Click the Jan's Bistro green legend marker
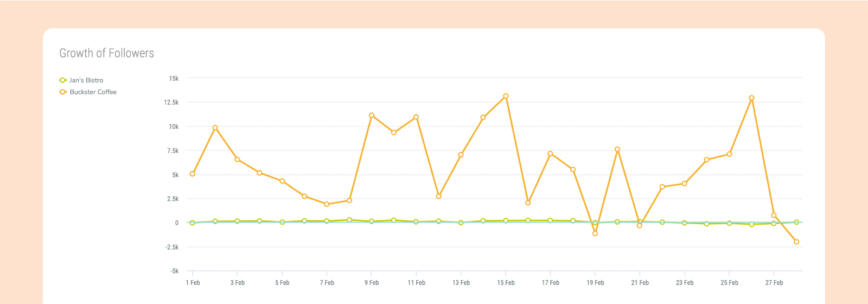 click(63, 80)
